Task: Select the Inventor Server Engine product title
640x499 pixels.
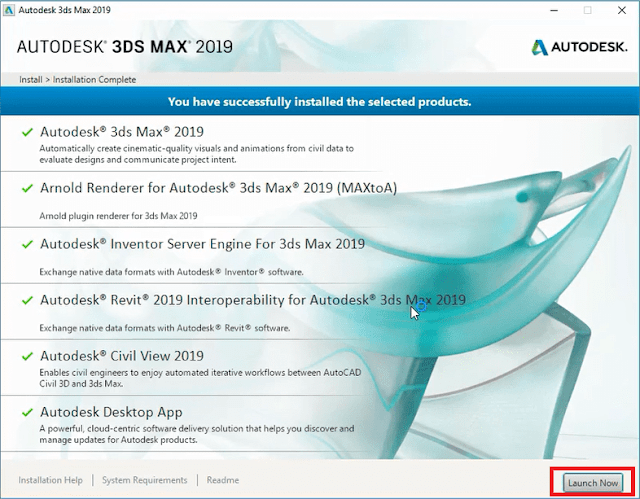Action: pyautogui.click(x=202, y=244)
